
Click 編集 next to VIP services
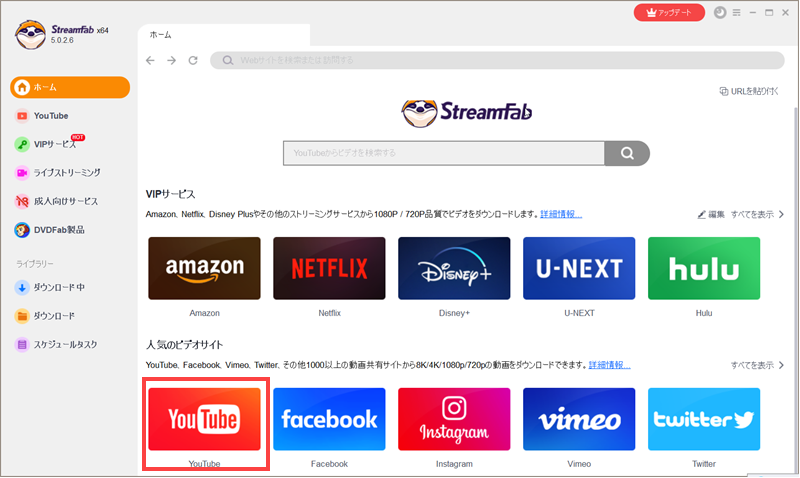click(x=711, y=214)
